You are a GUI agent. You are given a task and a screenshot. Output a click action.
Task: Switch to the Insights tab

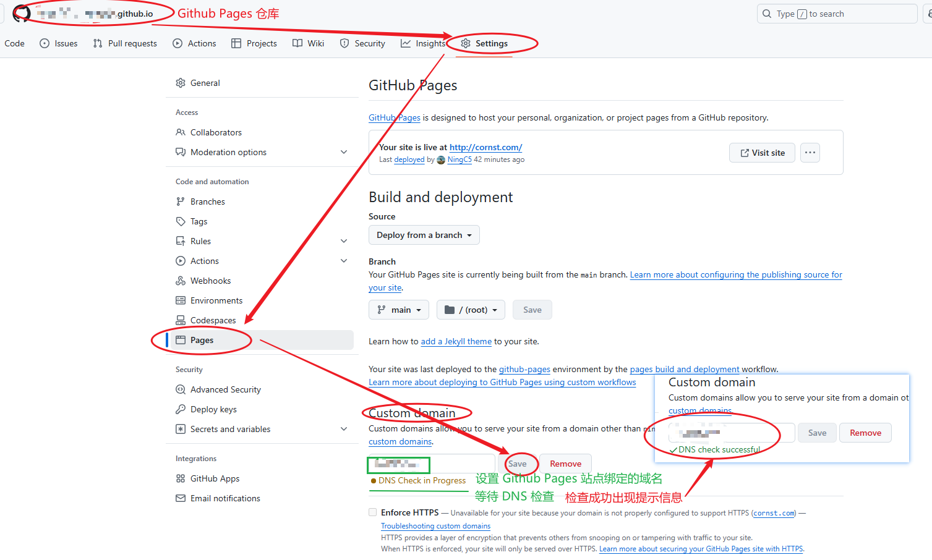tap(423, 43)
